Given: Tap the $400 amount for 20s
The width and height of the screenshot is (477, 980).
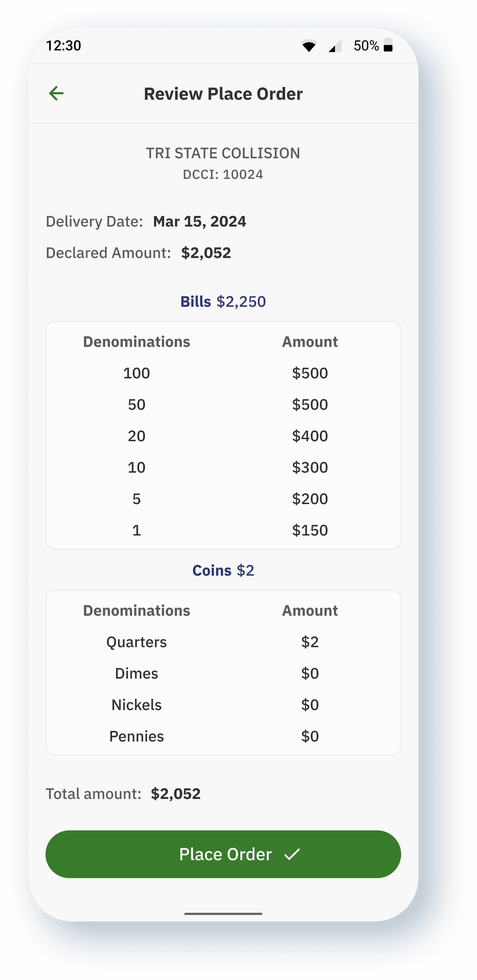Looking at the screenshot, I should [x=310, y=436].
